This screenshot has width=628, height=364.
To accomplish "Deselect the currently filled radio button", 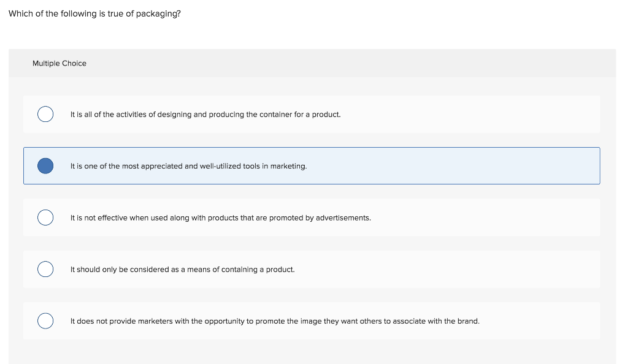I will click(45, 165).
